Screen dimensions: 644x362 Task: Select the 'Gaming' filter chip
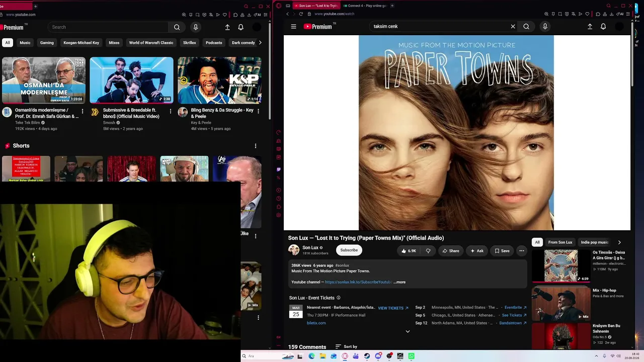47,43
